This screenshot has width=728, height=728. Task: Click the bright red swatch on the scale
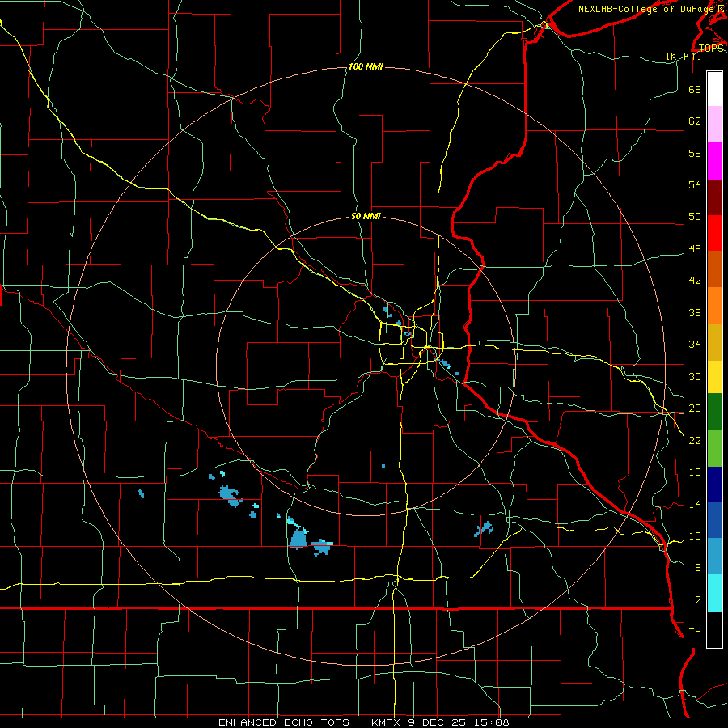(714, 233)
